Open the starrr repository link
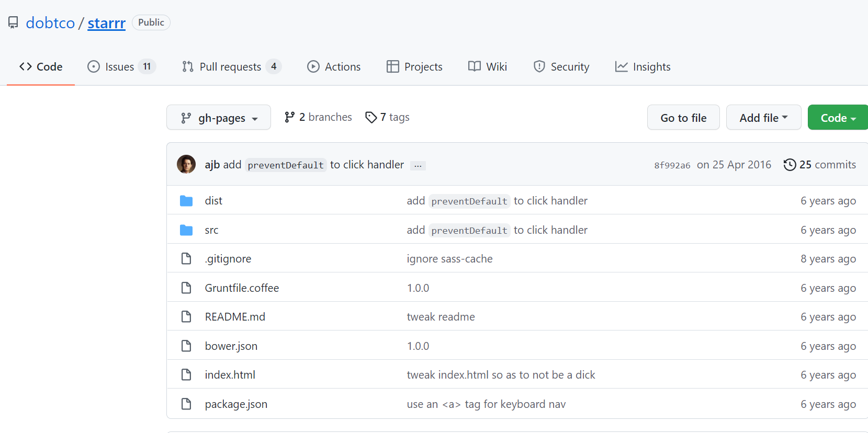Screen dimensions: 868x433 pos(107,22)
